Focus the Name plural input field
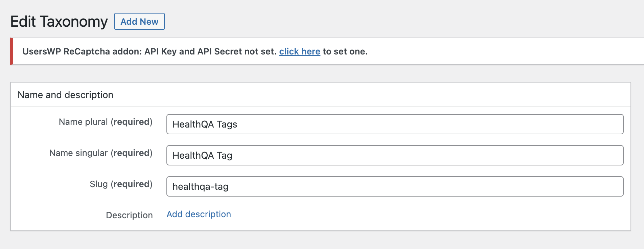The width and height of the screenshot is (644, 249). pyautogui.click(x=395, y=124)
